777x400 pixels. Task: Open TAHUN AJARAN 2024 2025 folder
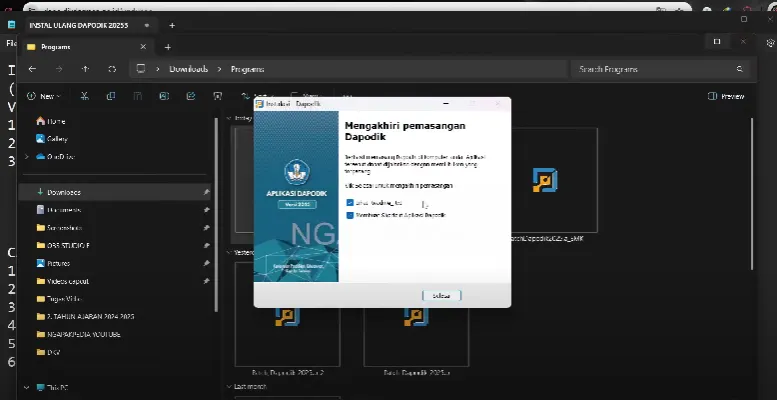pyautogui.click(x=85, y=317)
